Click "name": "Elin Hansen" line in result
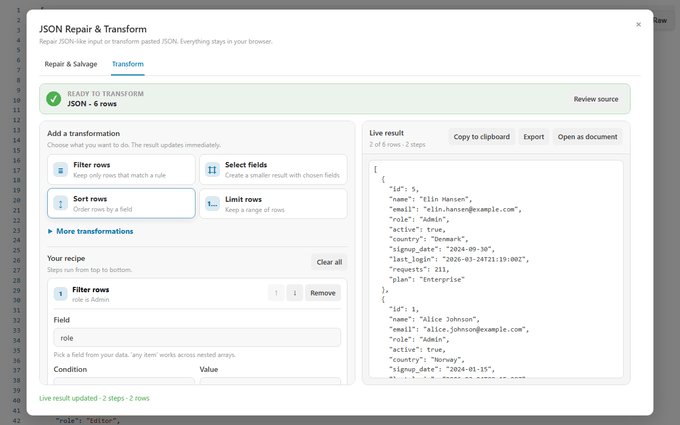Viewport: 680px width, 425px height. (x=430, y=199)
